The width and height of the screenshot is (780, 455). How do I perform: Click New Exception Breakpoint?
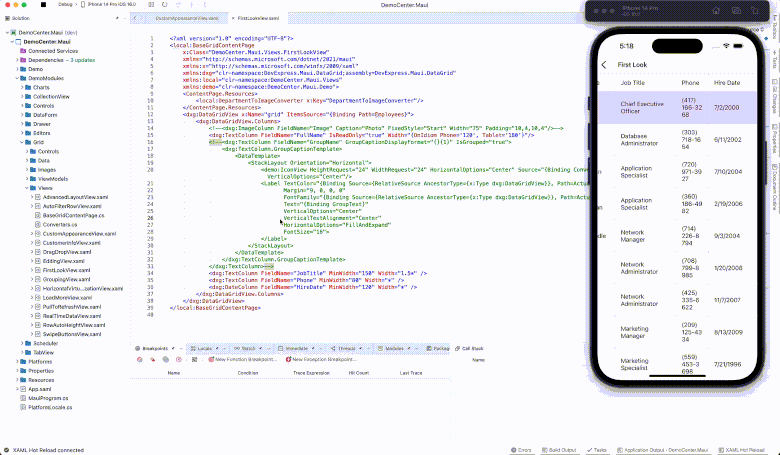[x=321, y=360]
